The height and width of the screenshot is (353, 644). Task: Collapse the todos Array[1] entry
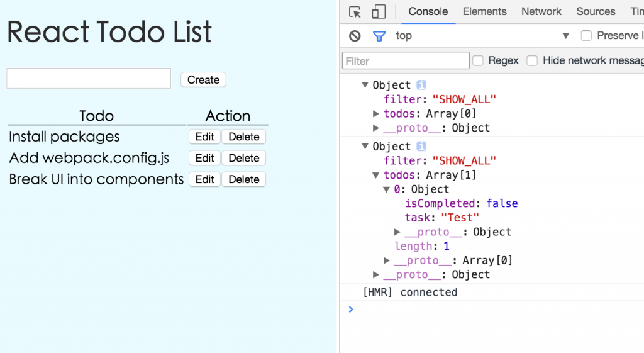(x=376, y=175)
